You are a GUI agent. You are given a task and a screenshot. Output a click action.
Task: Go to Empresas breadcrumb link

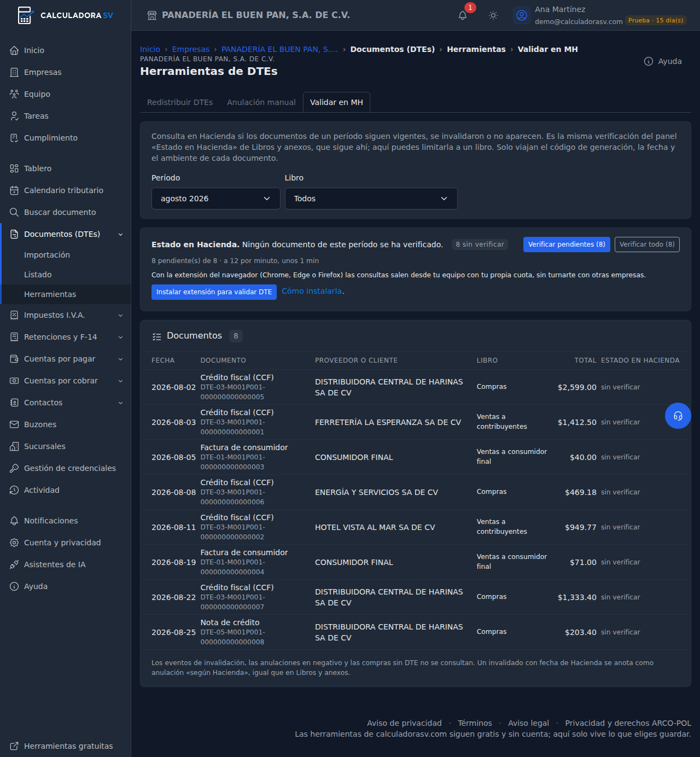click(x=191, y=49)
